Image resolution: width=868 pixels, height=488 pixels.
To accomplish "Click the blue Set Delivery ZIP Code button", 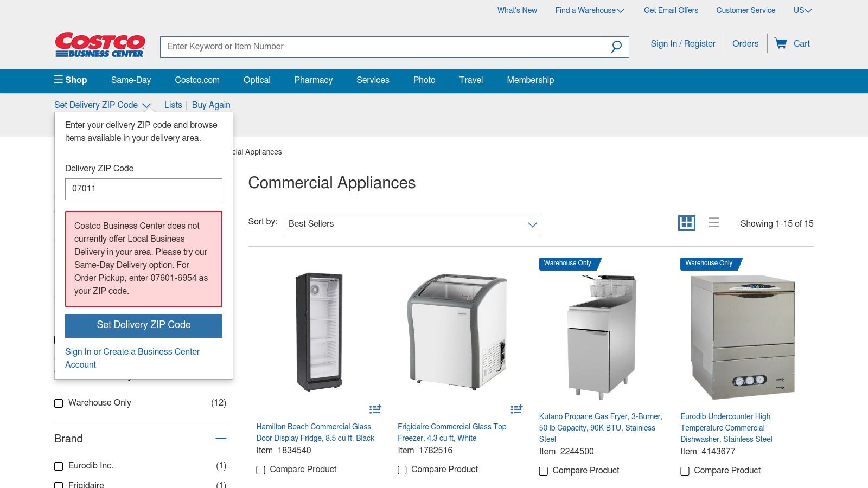I will 144,326.
